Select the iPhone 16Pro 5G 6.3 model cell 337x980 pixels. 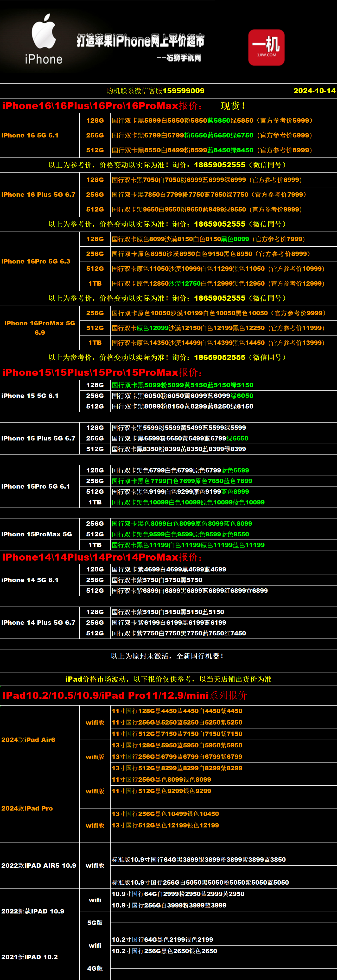tap(40, 261)
